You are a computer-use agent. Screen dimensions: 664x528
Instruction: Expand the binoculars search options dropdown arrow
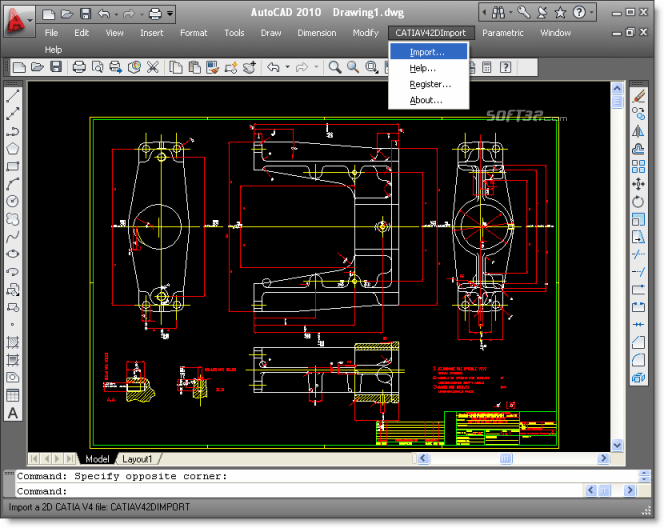510,13
